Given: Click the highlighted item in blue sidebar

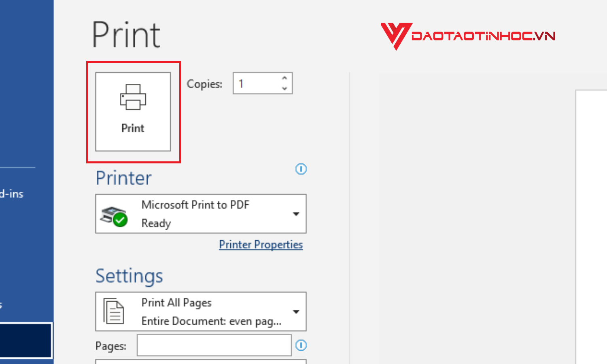Looking at the screenshot, I should tap(26, 341).
